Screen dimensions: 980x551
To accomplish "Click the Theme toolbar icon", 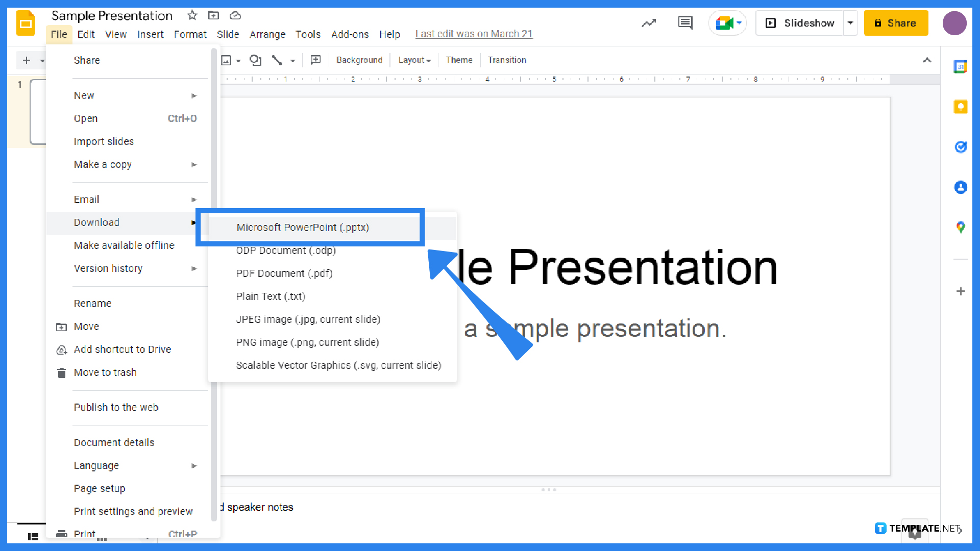I will 458,60.
